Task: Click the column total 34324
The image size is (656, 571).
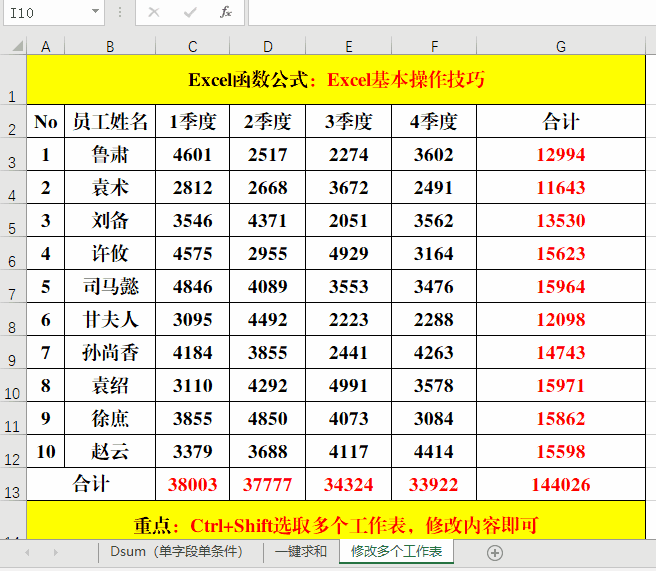Action: point(348,484)
